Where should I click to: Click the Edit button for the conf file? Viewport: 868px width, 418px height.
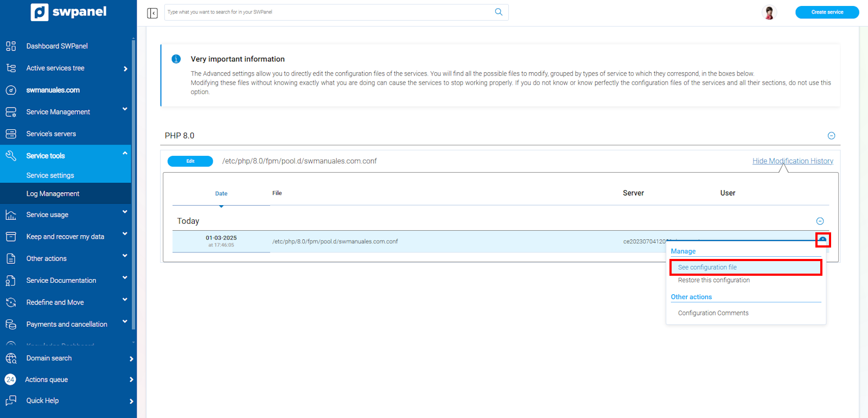coord(190,161)
